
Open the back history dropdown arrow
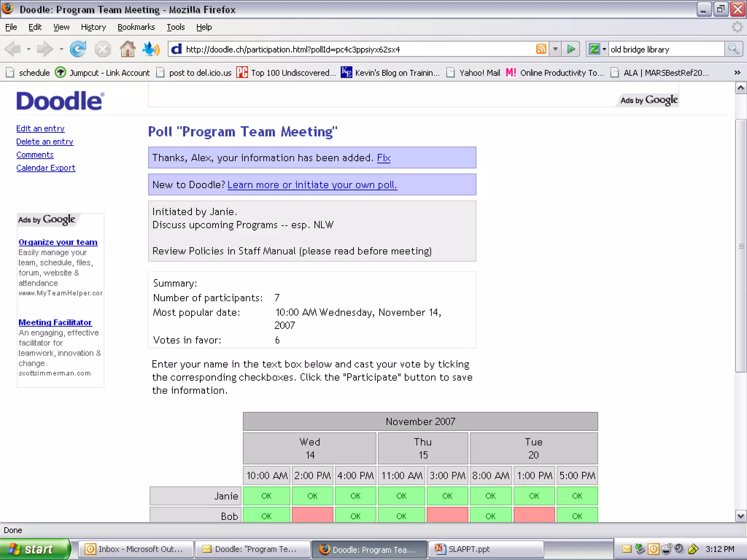[x=28, y=49]
